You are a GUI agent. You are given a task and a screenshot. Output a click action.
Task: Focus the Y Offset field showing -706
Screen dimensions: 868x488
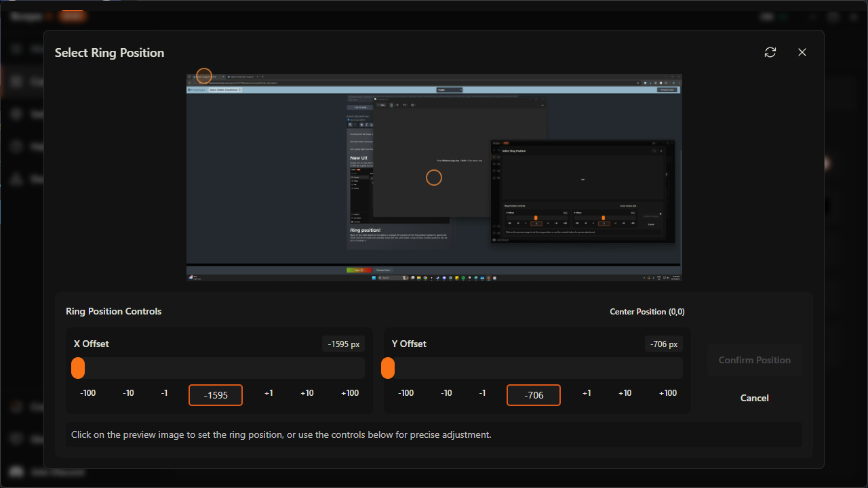coord(534,395)
